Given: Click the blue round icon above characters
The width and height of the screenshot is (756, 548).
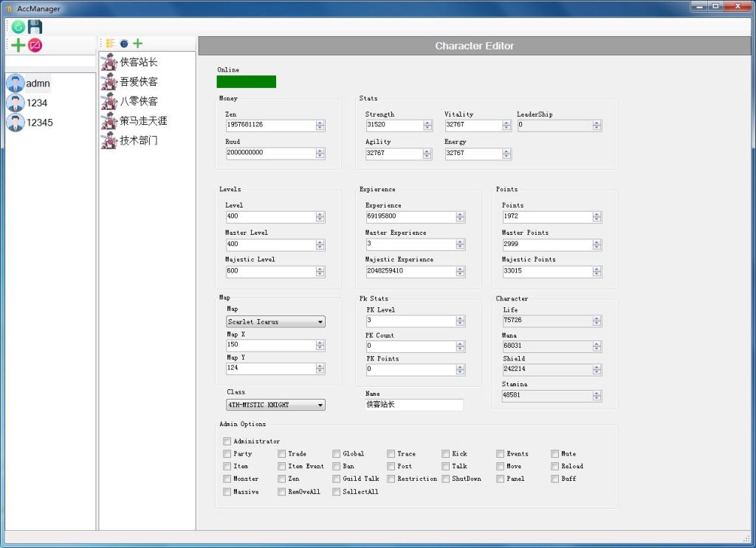Looking at the screenshot, I should point(123,44).
